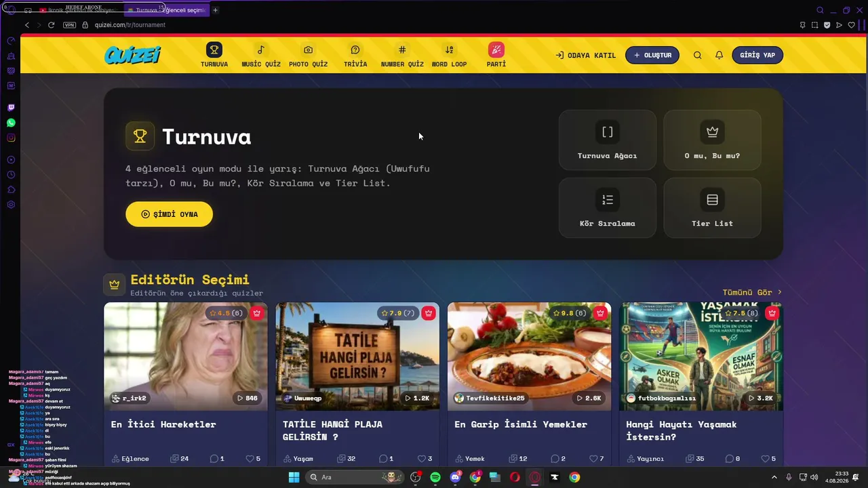
Task: Switch to the YouTube browser tab
Action: pyautogui.click(x=78, y=10)
